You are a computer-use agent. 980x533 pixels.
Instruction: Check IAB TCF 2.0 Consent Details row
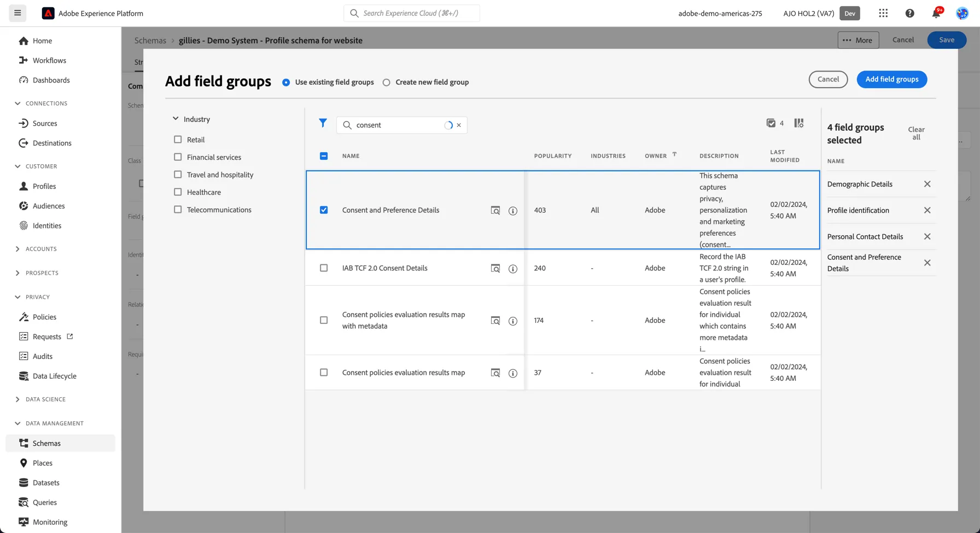324,268
